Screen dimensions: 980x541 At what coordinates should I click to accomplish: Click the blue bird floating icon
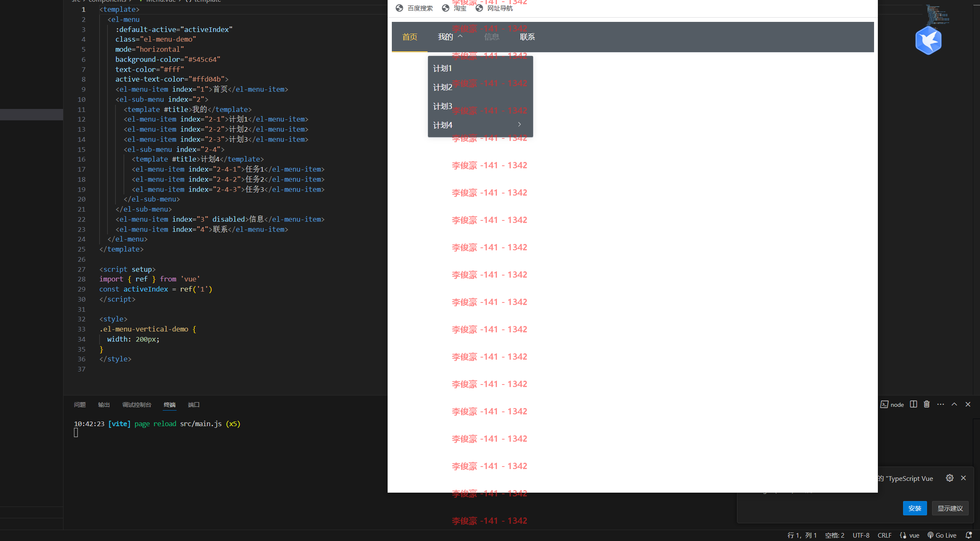[x=928, y=40]
